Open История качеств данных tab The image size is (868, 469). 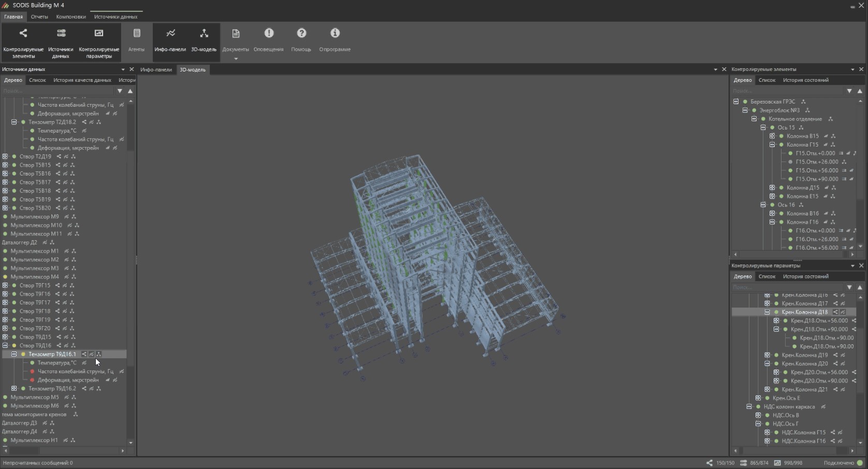tap(82, 80)
